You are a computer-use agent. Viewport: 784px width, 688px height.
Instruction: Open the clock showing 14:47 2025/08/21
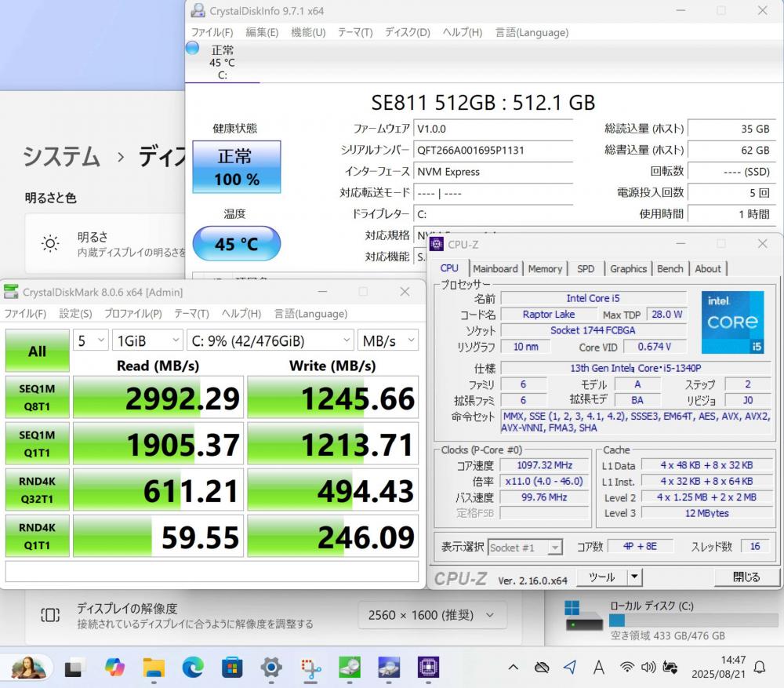(x=718, y=667)
